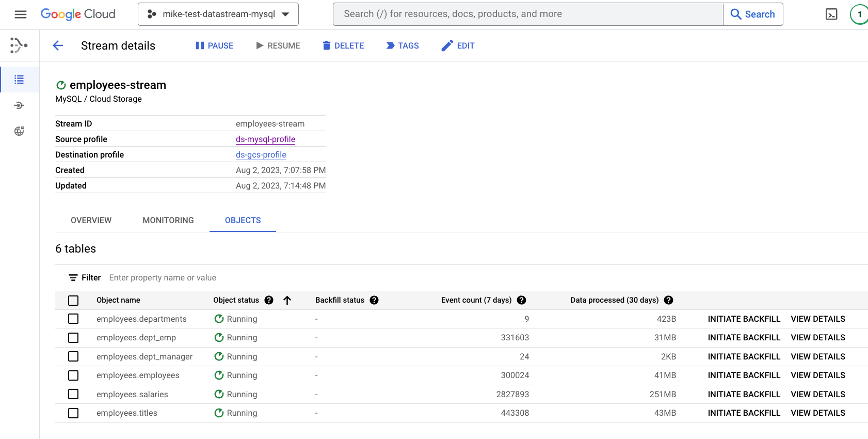
Task: Toggle the select-all tables checkbox
Action: 73,301
